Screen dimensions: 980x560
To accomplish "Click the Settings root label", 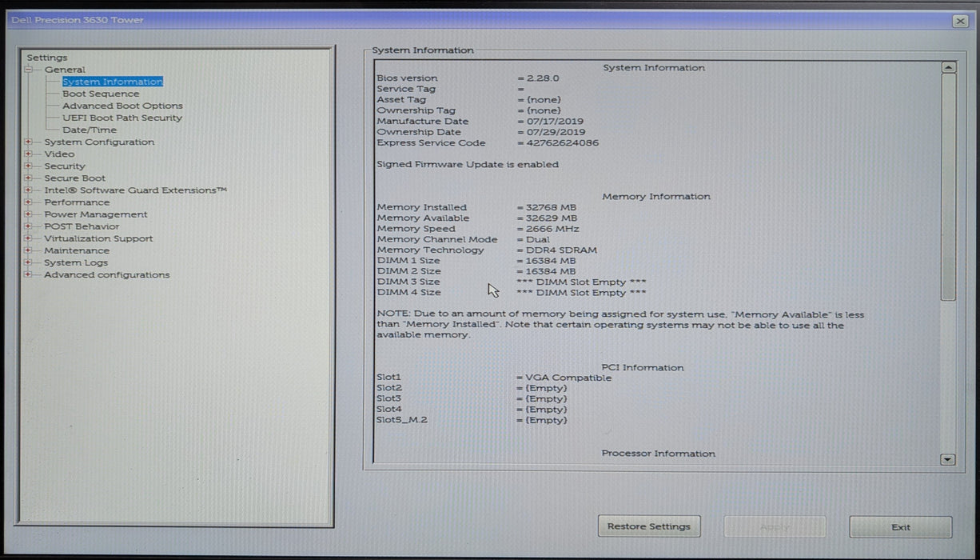I will click(47, 58).
